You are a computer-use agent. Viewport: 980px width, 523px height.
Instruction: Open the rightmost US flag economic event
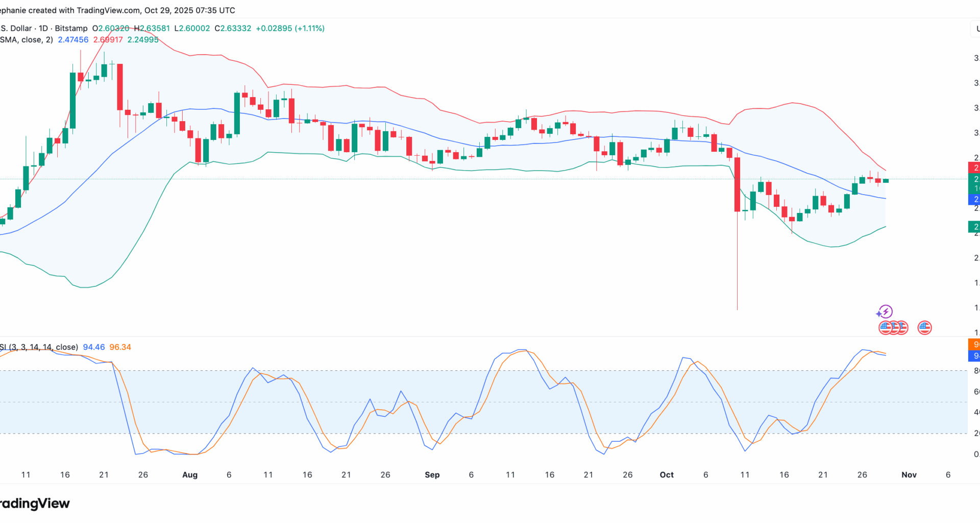(x=924, y=327)
